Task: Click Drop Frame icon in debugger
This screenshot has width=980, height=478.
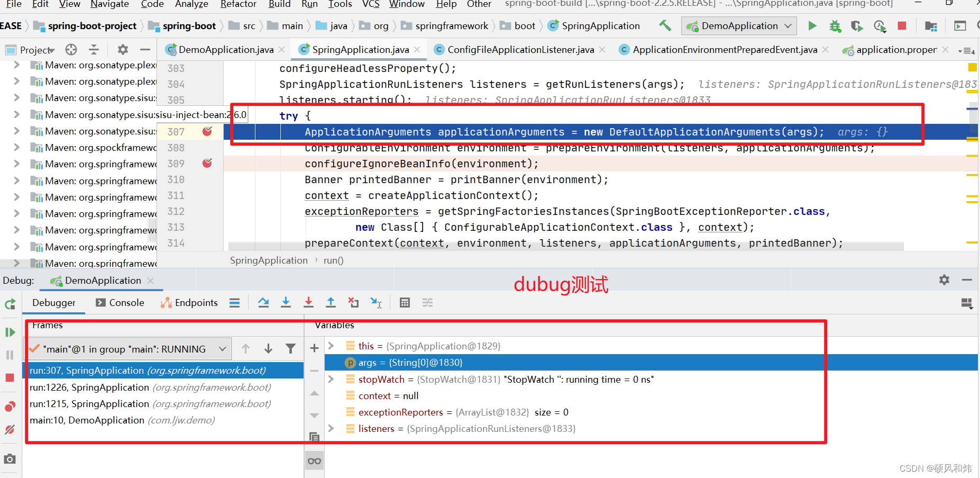Action: 353,303
